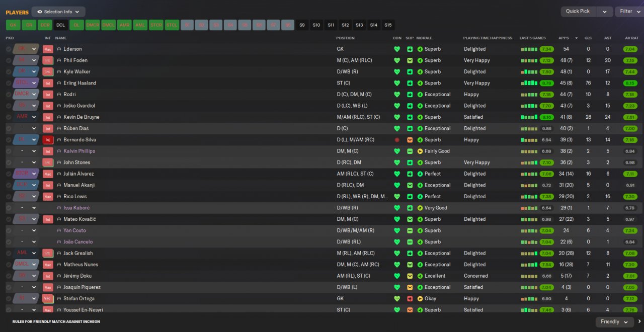Open the Filter dropdown
644x332 pixels.
(x=629, y=12)
